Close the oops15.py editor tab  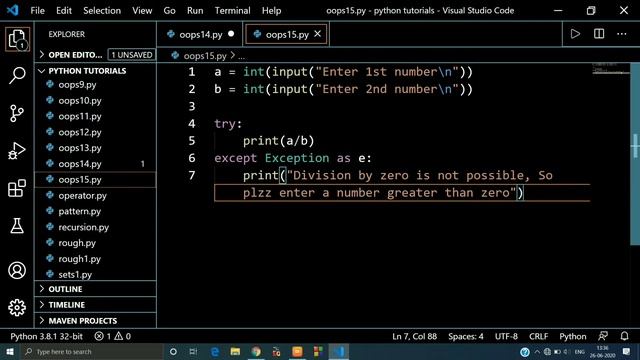click(318, 34)
